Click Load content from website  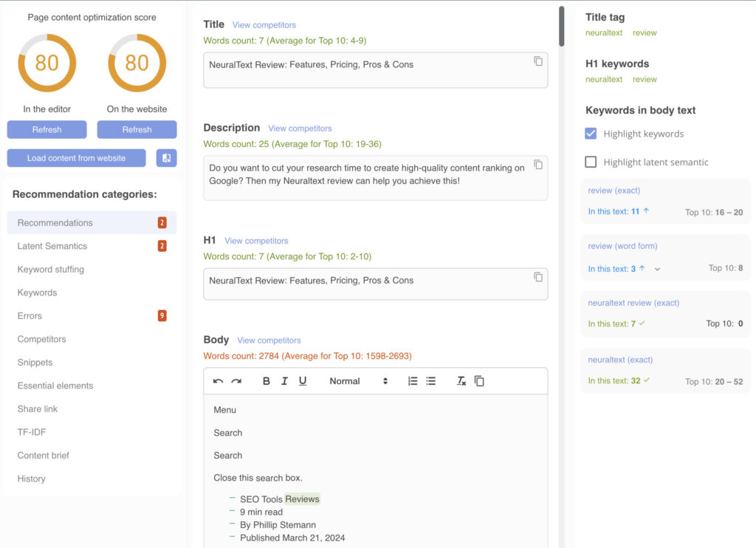pos(76,158)
